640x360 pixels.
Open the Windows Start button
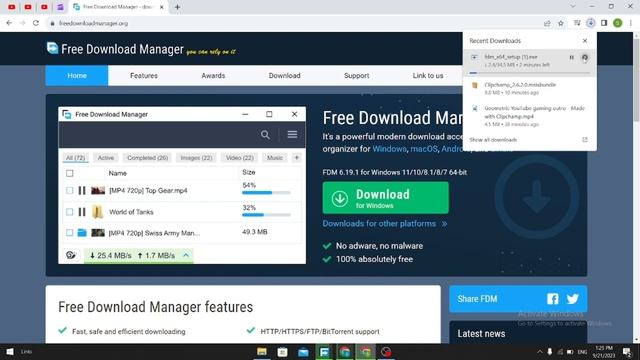click(10, 351)
